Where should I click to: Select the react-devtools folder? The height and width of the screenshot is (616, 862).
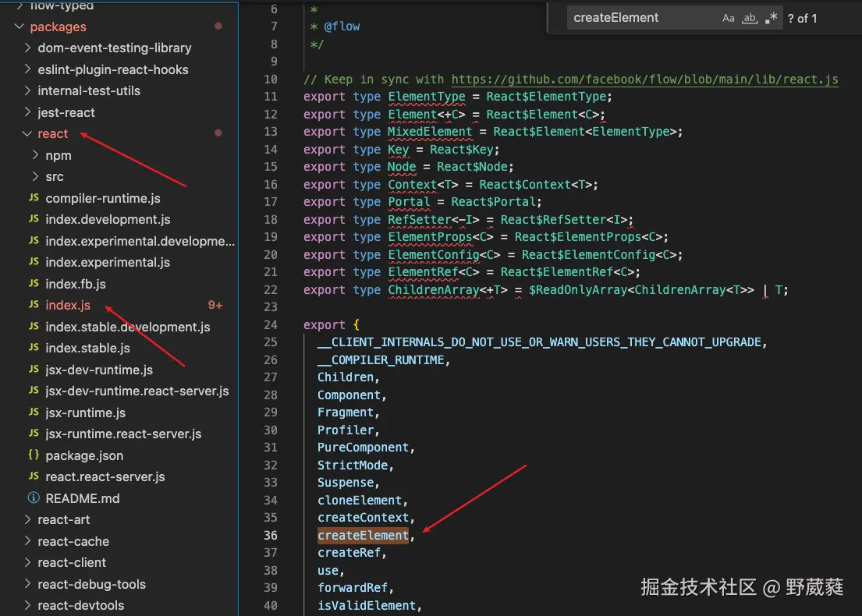80,605
